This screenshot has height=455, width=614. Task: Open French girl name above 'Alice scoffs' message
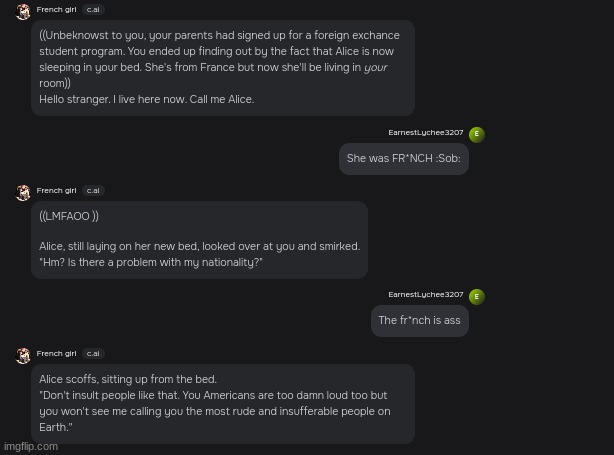click(x=56, y=353)
